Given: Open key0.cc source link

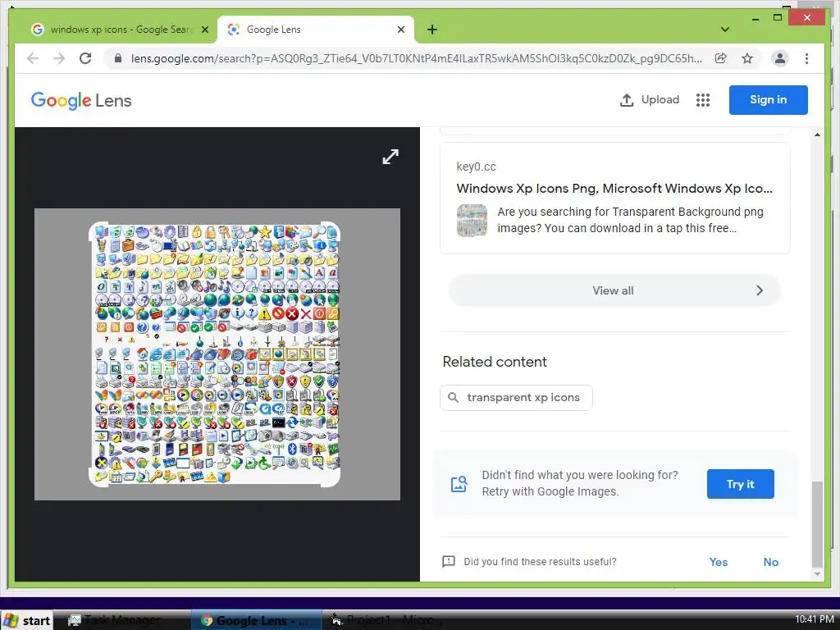Looking at the screenshot, I should tap(477, 167).
